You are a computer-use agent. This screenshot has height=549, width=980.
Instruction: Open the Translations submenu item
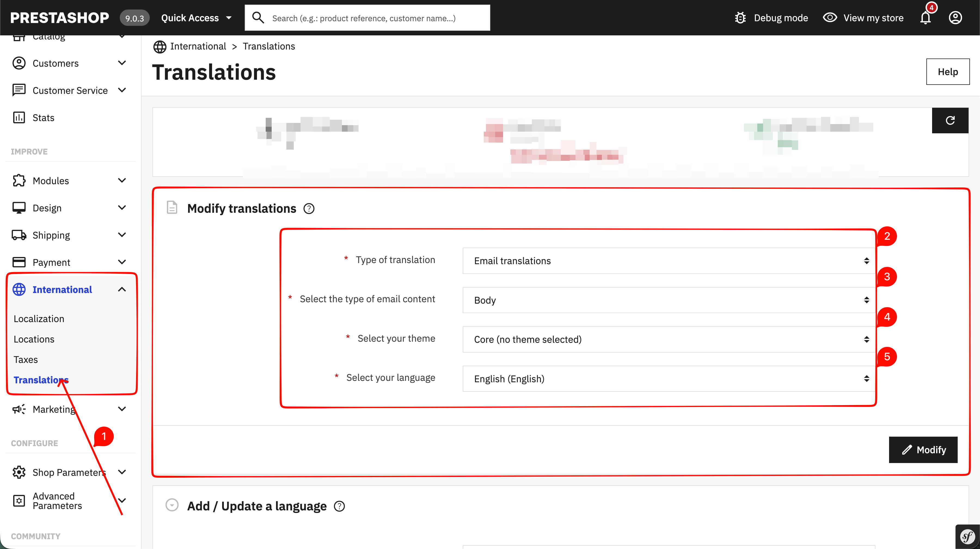(41, 380)
